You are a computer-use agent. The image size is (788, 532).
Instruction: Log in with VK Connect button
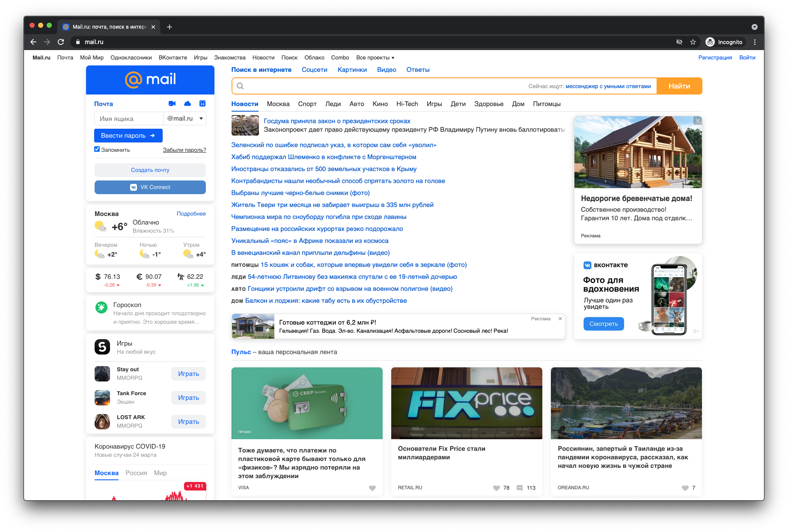[150, 187]
